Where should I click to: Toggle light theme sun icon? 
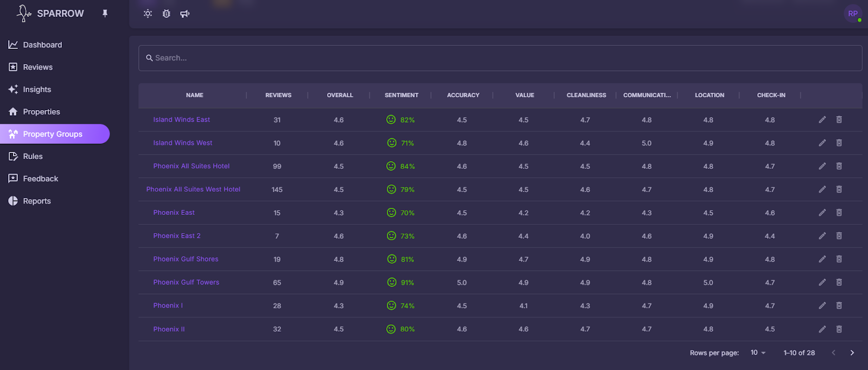tap(148, 14)
